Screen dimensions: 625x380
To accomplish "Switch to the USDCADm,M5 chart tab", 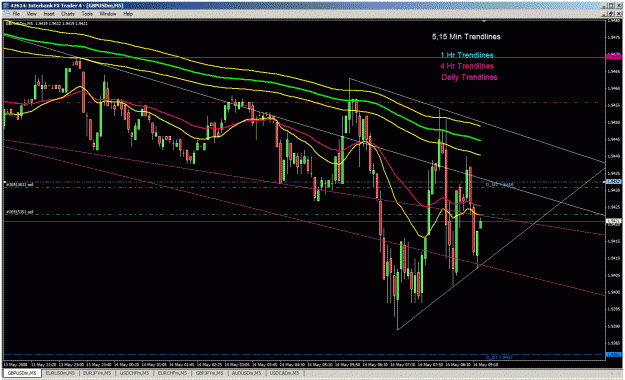I will coord(284,373).
